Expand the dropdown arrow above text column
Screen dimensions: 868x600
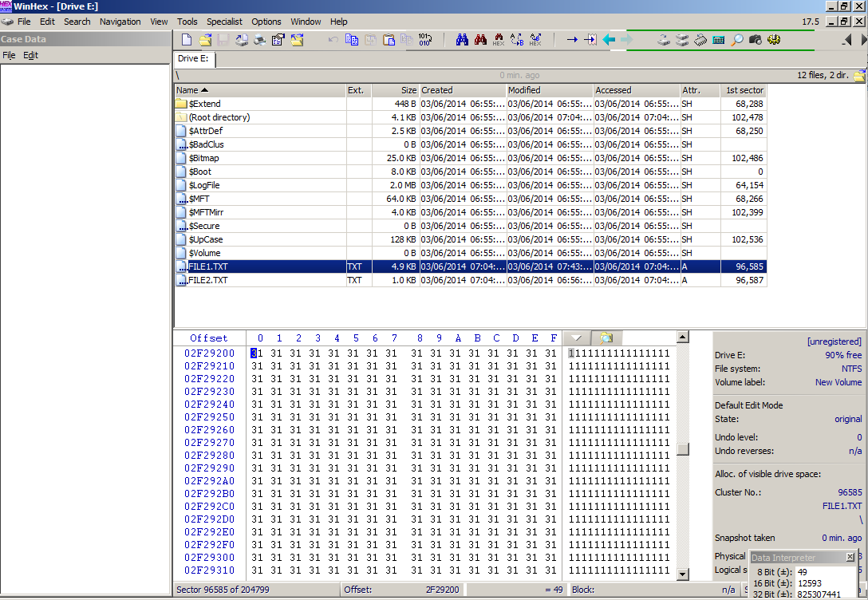coord(576,338)
